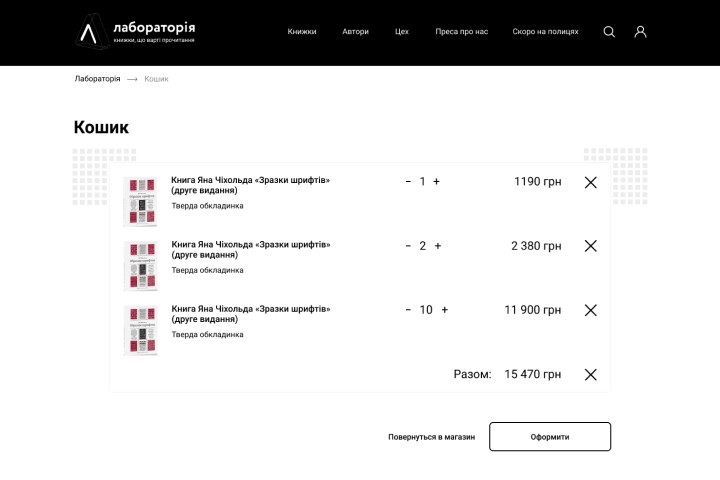Screen dimensions: 720x480
Task: Go to the Автори section
Action: tap(355, 32)
